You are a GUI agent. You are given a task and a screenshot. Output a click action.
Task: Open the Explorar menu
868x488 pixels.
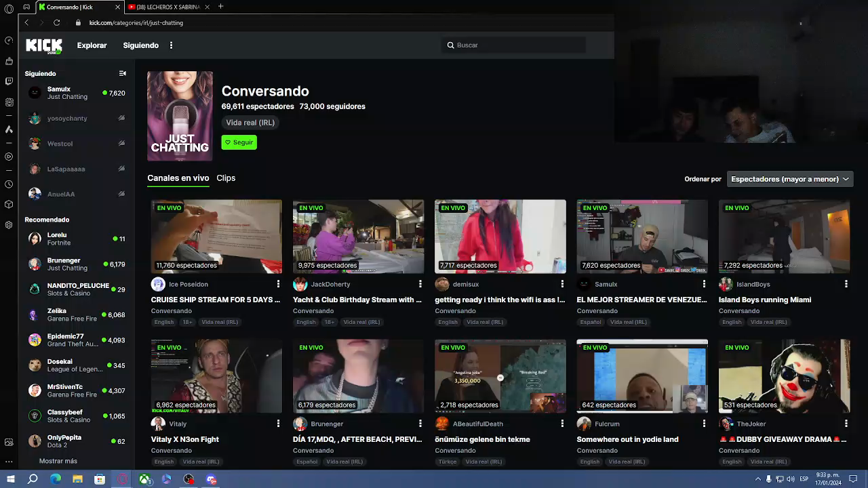[92, 45]
